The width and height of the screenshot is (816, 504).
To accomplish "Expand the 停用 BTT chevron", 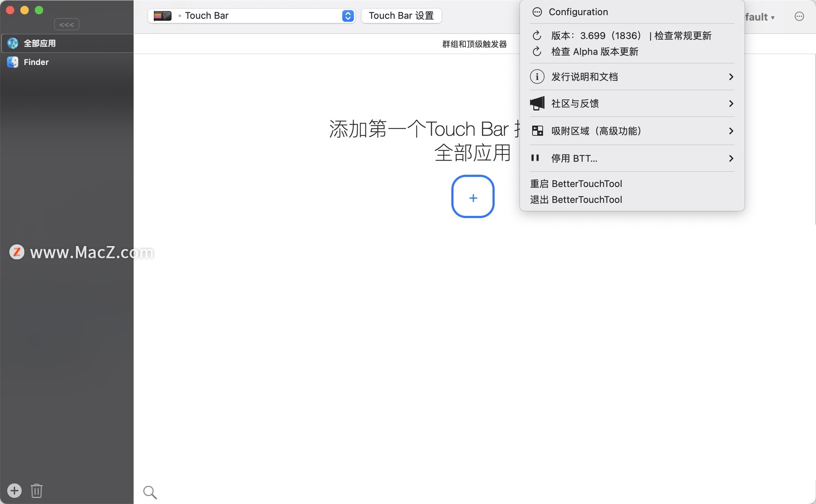I will click(731, 159).
